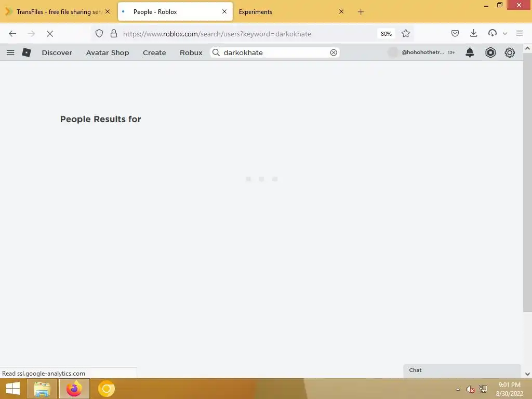Clear the darkokhate search text
The image size is (532, 399).
click(334, 52)
